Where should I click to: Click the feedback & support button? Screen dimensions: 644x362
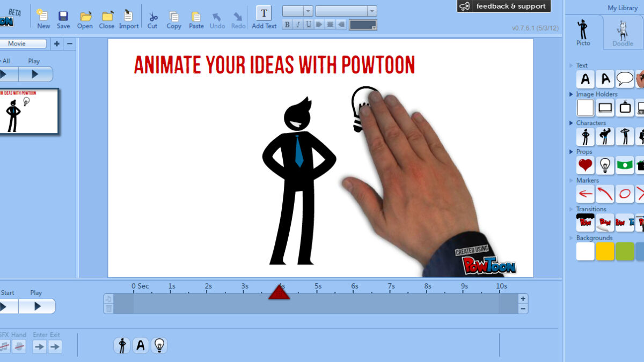point(504,6)
